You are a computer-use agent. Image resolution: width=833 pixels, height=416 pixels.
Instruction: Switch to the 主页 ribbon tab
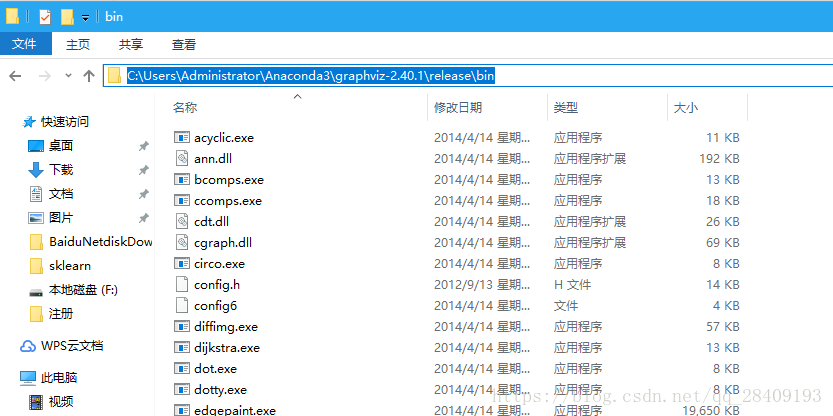(x=78, y=45)
